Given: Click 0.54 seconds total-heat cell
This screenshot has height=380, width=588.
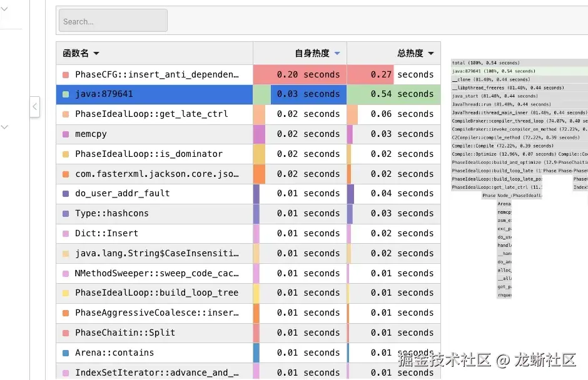Looking at the screenshot, I should (x=393, y=94).
